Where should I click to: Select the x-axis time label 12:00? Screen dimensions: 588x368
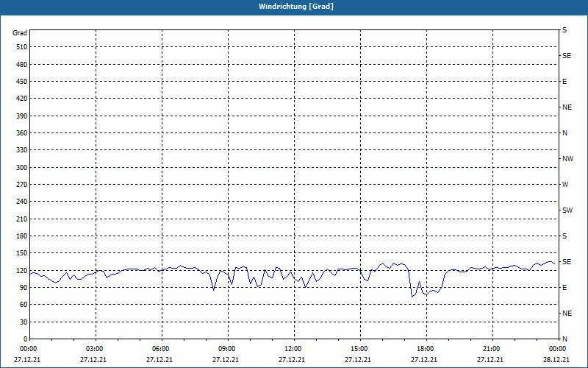(x=293, y=349)
